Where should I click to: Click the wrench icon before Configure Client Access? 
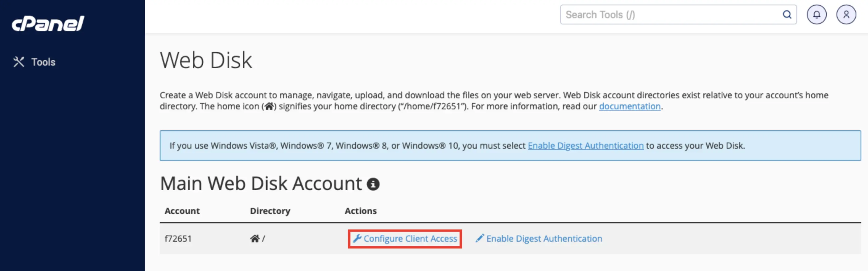coord(357,238)
